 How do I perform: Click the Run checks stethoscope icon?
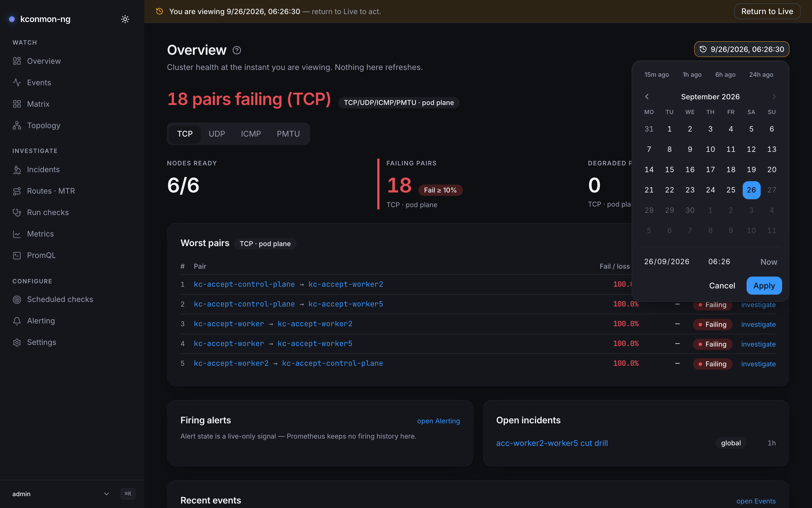tap(17, 212)
